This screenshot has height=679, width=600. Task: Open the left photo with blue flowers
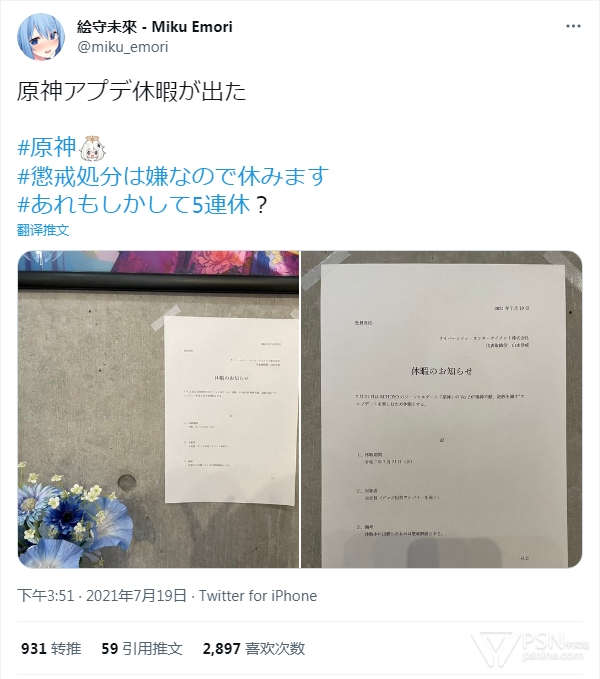point(158,409)
